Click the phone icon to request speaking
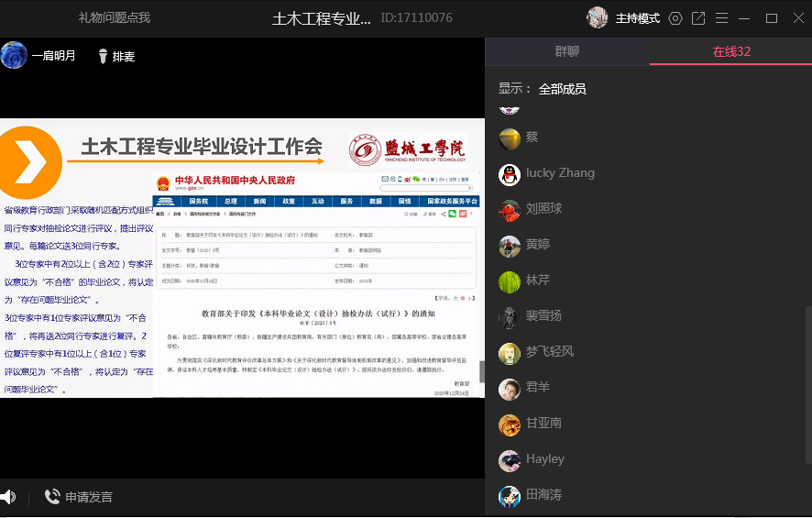Image resolution: width=812 pixels, height=518 pixels. 52,497
